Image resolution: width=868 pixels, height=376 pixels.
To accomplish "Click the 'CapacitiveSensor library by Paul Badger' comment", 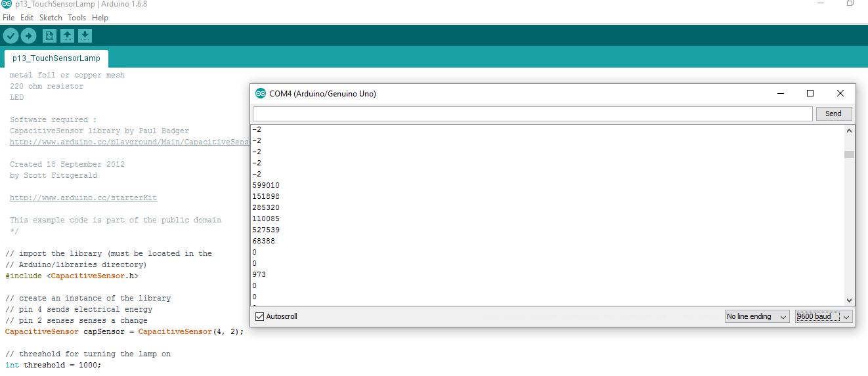I will [99, 131].
